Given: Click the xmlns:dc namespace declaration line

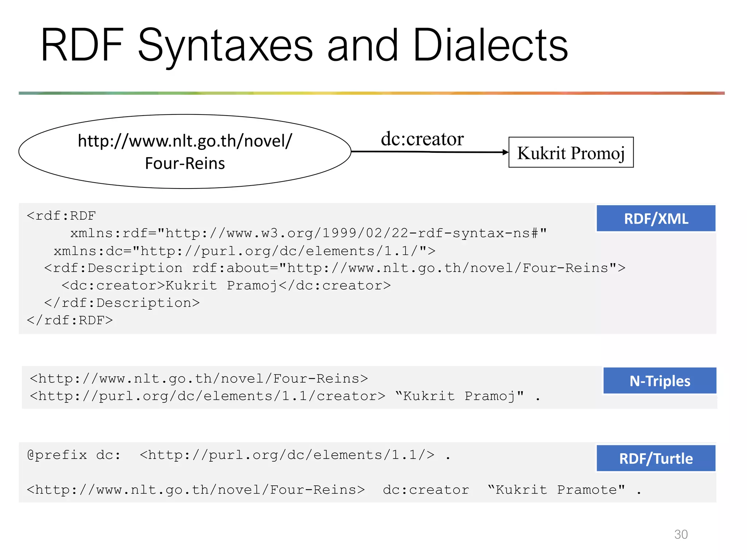Looking at the screenshot, I should pos(245,251).
